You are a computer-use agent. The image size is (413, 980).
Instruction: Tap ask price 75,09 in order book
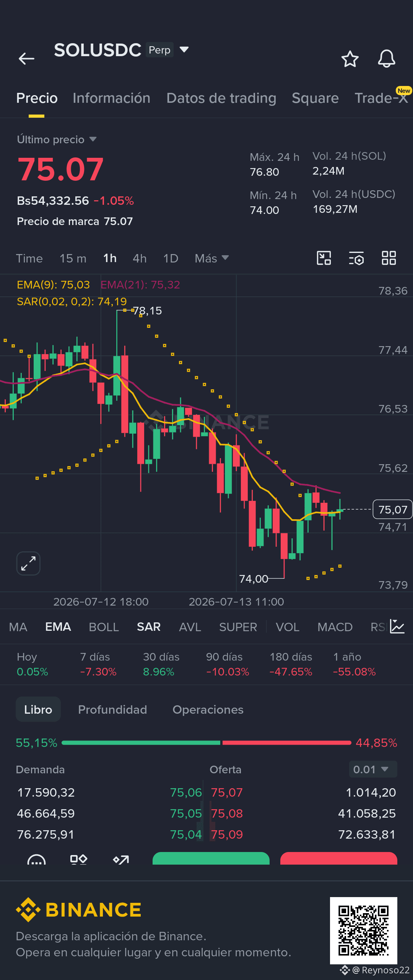(227, 834)
